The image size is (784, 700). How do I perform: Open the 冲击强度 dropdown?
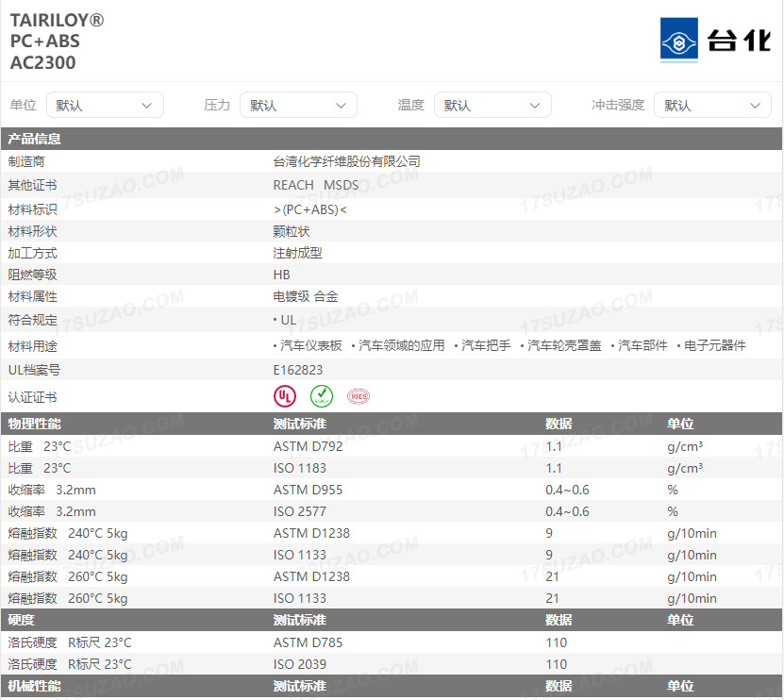[712, 105]
